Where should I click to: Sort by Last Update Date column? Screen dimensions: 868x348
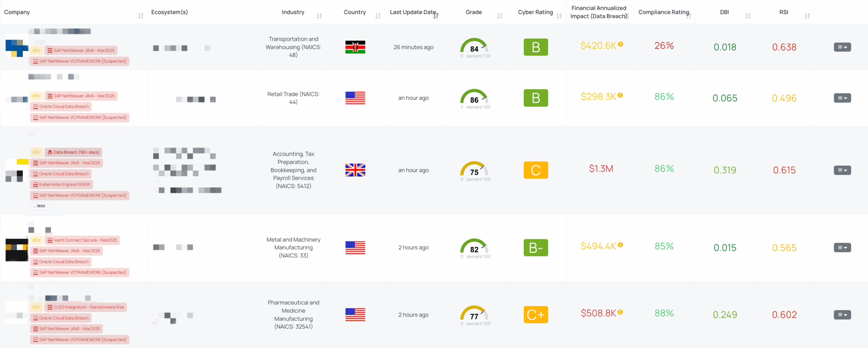[436, 16]
